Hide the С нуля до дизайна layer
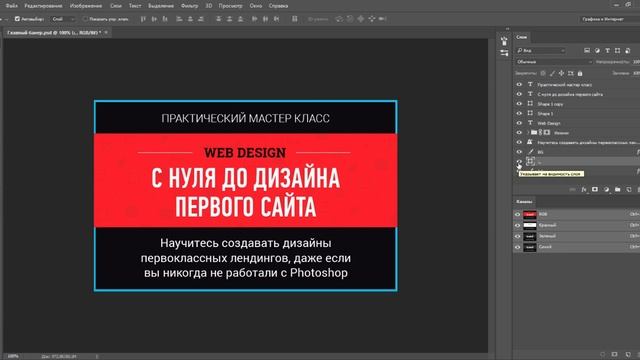Viewport: 640px width, 360px height. pos(519,94)
